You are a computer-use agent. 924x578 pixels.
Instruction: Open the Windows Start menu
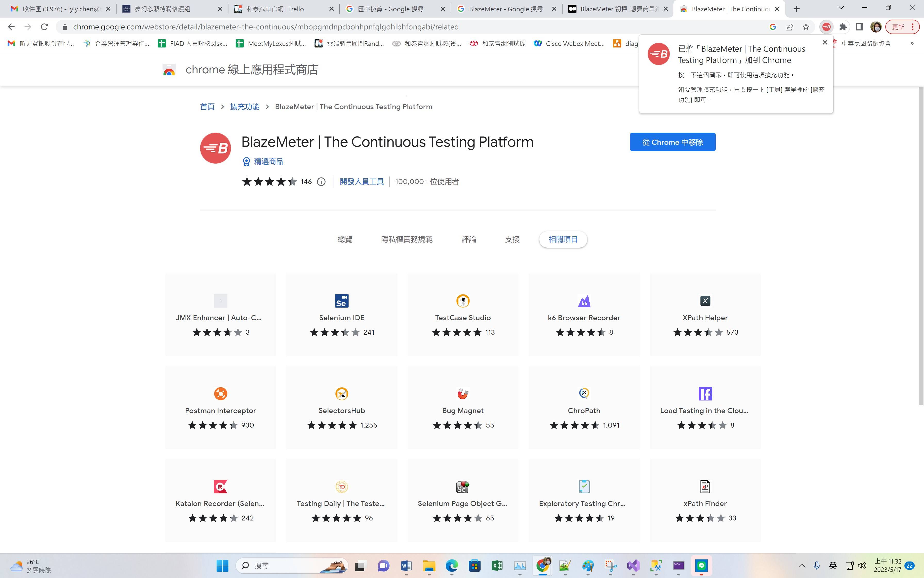tap(222, 566)
